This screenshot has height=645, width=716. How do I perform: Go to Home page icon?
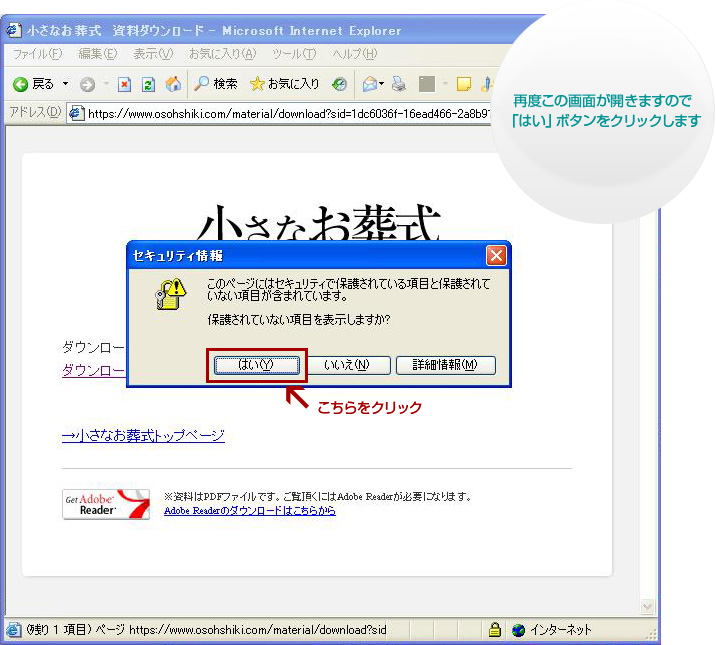(x=173, y=84)
